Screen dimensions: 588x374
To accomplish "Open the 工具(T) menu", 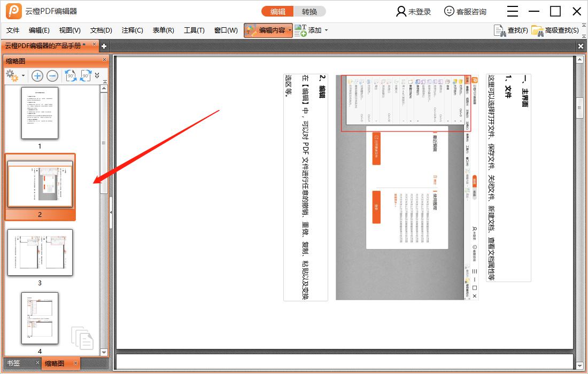I will coord(194,30).
